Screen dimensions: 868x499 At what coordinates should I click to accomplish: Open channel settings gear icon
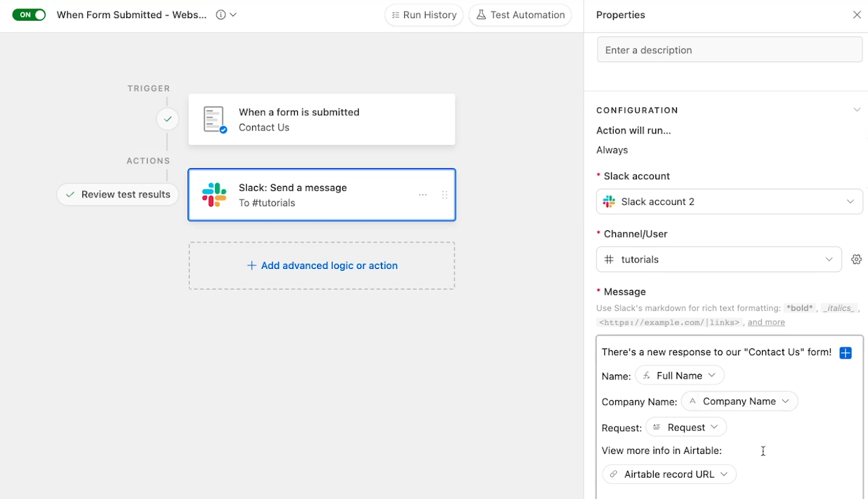(856, 259)
